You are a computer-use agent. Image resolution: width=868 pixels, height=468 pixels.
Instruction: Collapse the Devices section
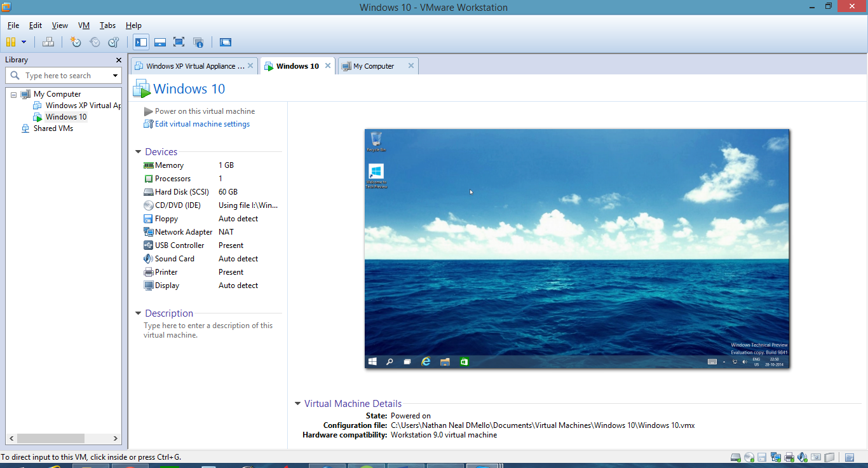tap(139, 152)
